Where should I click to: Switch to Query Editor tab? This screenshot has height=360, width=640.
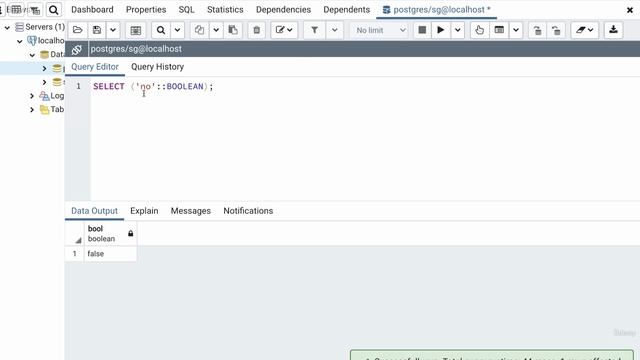(x=95, y=67)
